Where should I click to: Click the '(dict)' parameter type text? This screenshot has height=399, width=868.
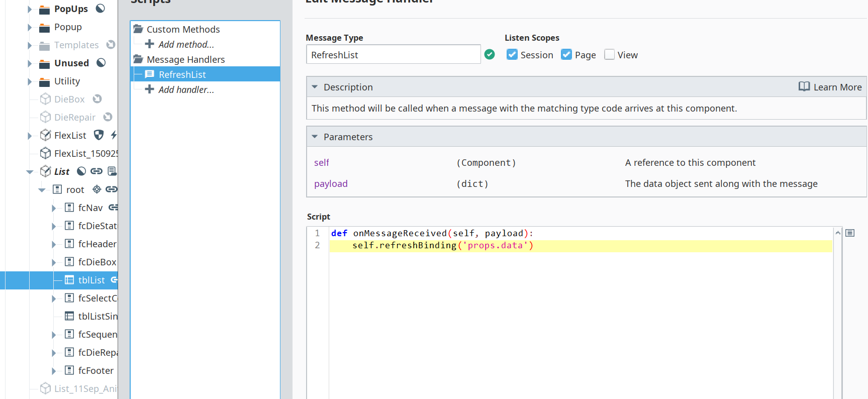click(472, 183)
